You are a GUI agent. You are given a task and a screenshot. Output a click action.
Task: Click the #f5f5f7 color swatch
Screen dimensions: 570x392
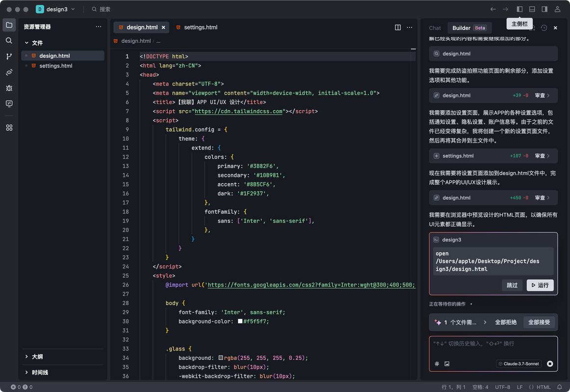click(240, 321)
